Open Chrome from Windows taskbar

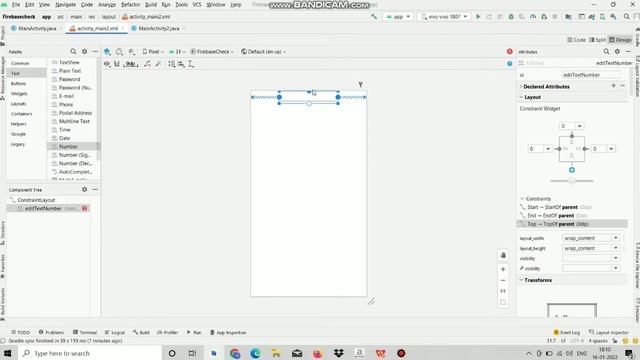pyautogui.click(x=235, y=353)
